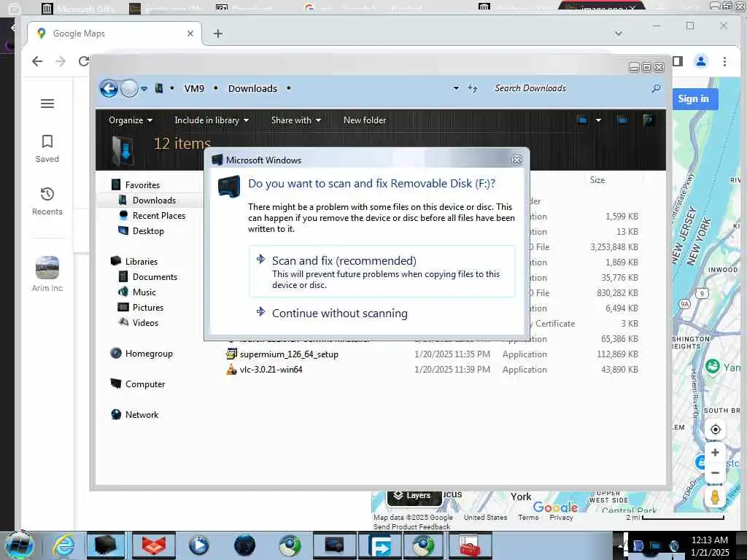Open the Windows Start button
Image resolution: width=747 pixels, height=560 pixels.
coord(18,545)
